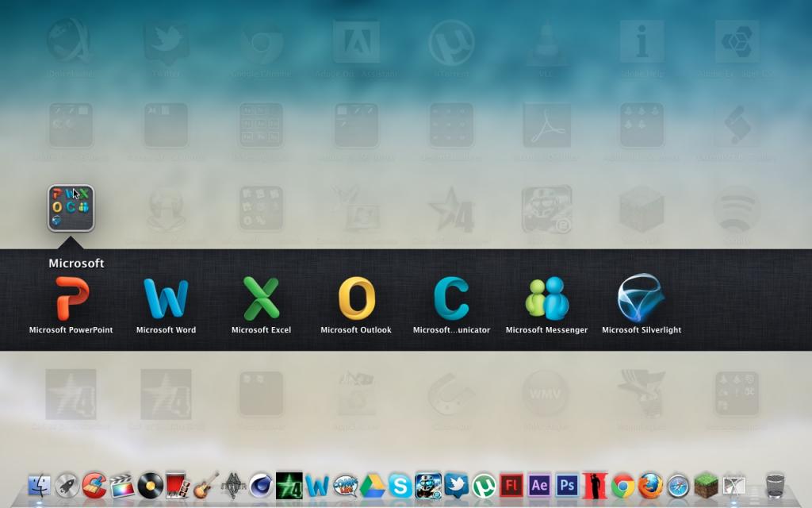
Task: Click the dimmed Spotify icon in Launchpad
Action: (x=737, y=210)
